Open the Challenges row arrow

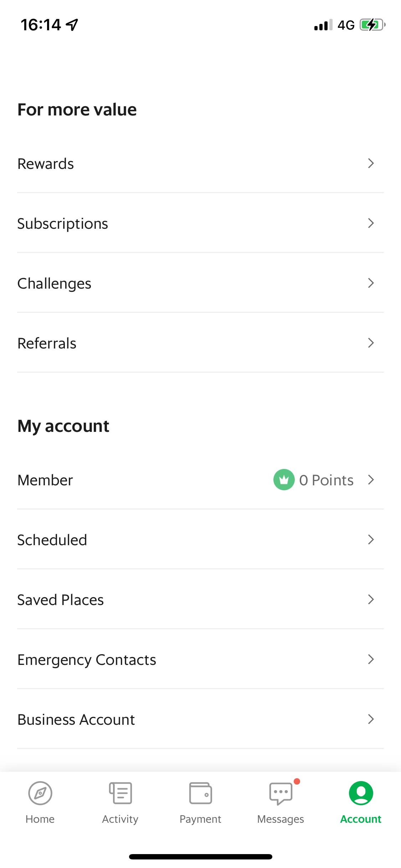click(371, 283)
